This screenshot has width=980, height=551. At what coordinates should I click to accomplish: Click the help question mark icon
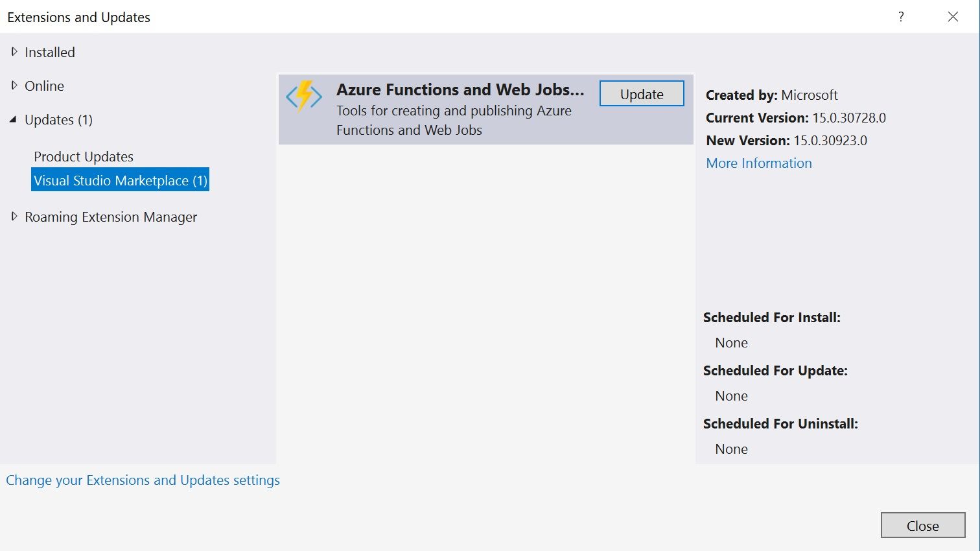[901, 17]
